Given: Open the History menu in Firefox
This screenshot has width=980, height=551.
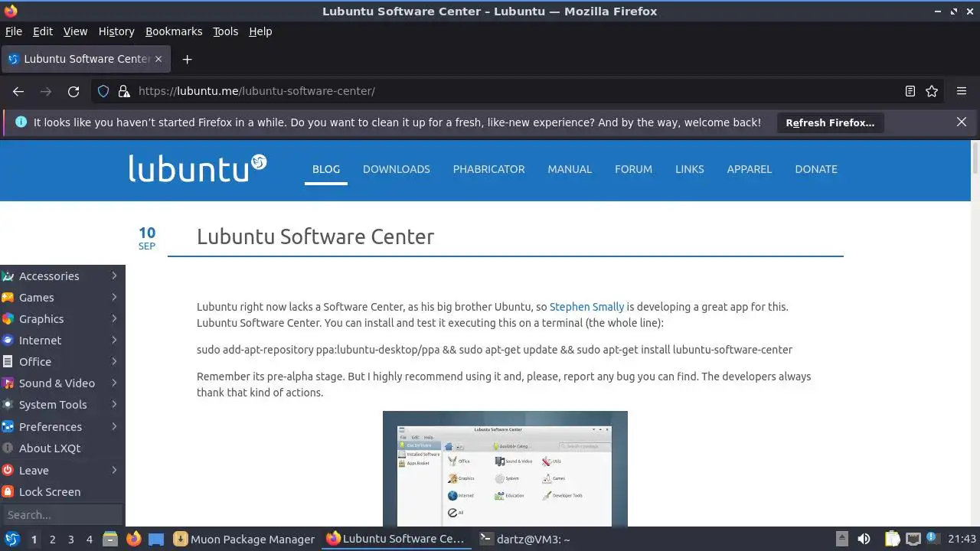Looking at the screenshot, I should (x=116, y=31).
